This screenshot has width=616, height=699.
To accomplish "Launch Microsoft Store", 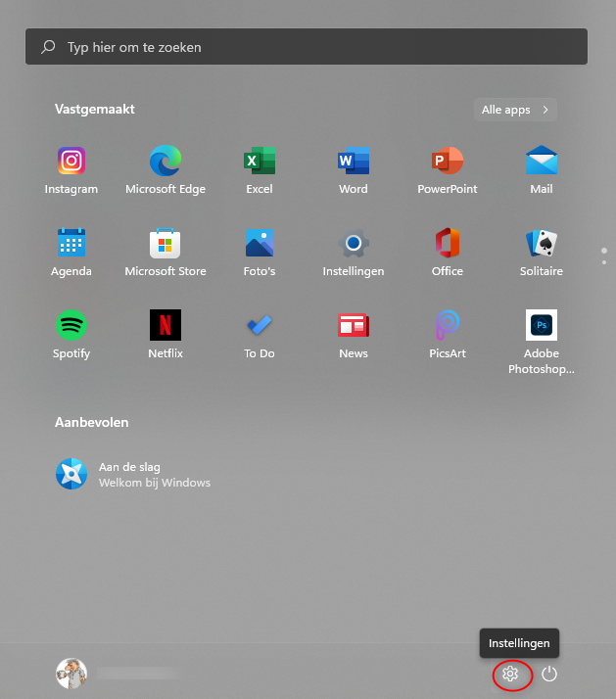I will (x=166, y=253).
